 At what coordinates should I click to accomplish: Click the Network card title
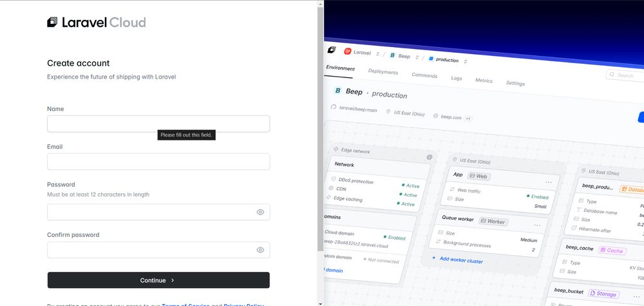[x=344, y=164]
